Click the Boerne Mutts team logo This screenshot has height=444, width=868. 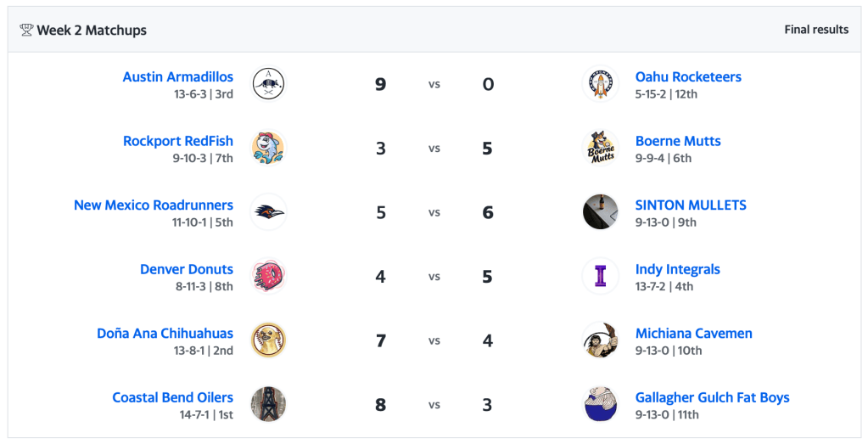click(601, 148)
